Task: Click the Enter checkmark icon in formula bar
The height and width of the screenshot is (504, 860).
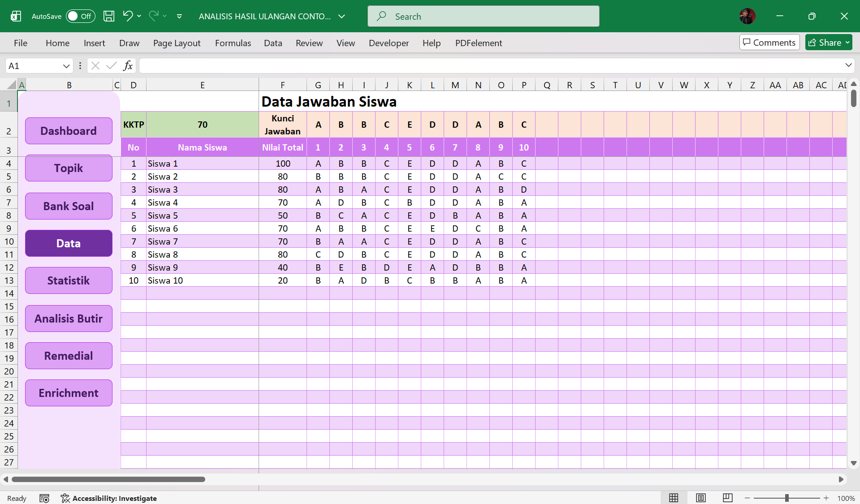Action: pyautogui.click(x=111, y=66)
